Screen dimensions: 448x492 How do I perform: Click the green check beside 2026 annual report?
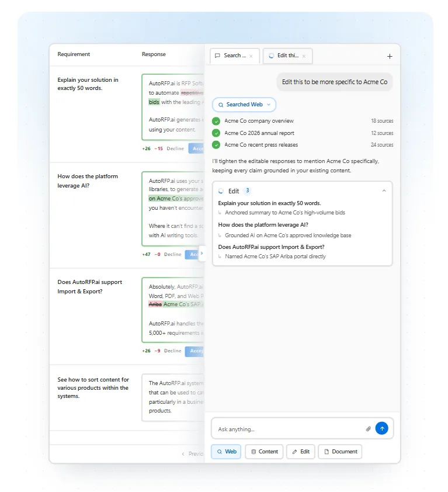pos(216,133)
